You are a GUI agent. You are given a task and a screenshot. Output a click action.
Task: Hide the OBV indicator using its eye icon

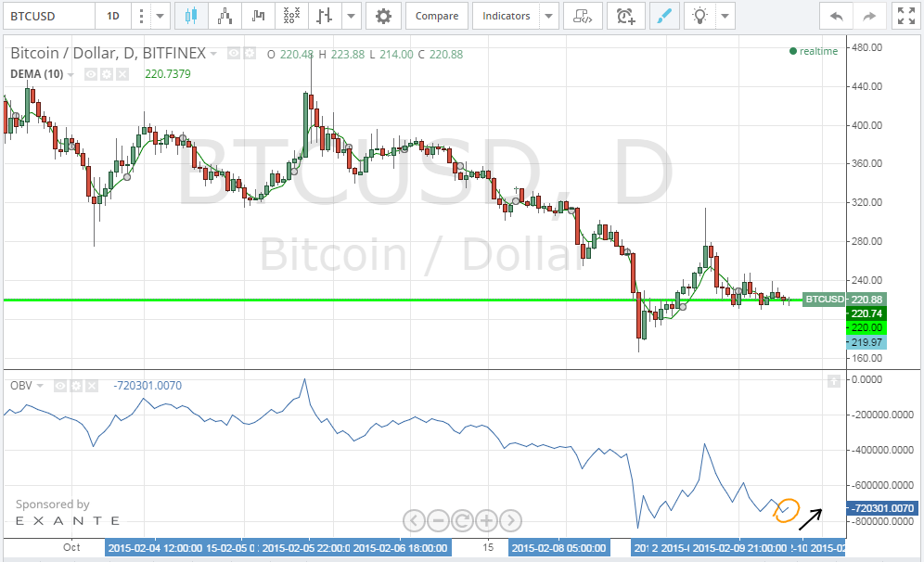click(60, 386)
